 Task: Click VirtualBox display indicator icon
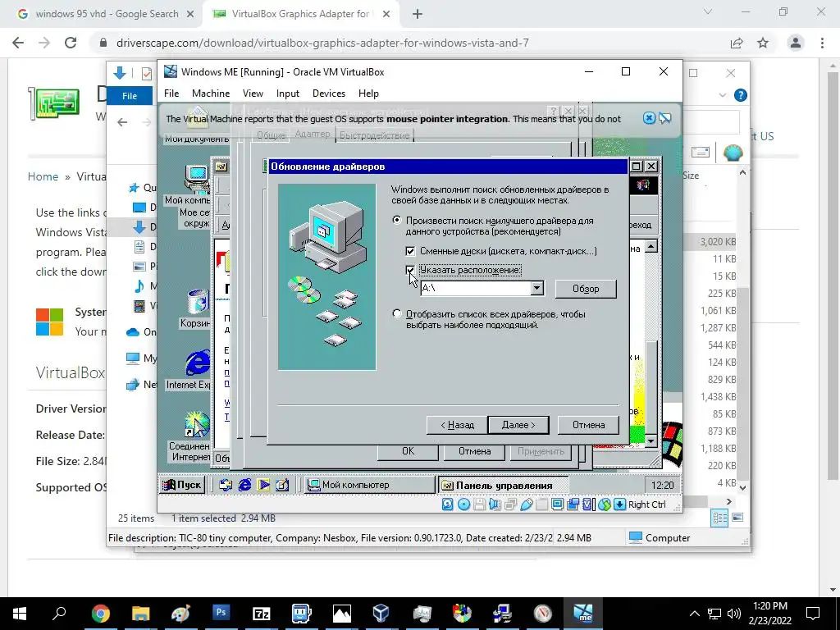tap(557, 504)
